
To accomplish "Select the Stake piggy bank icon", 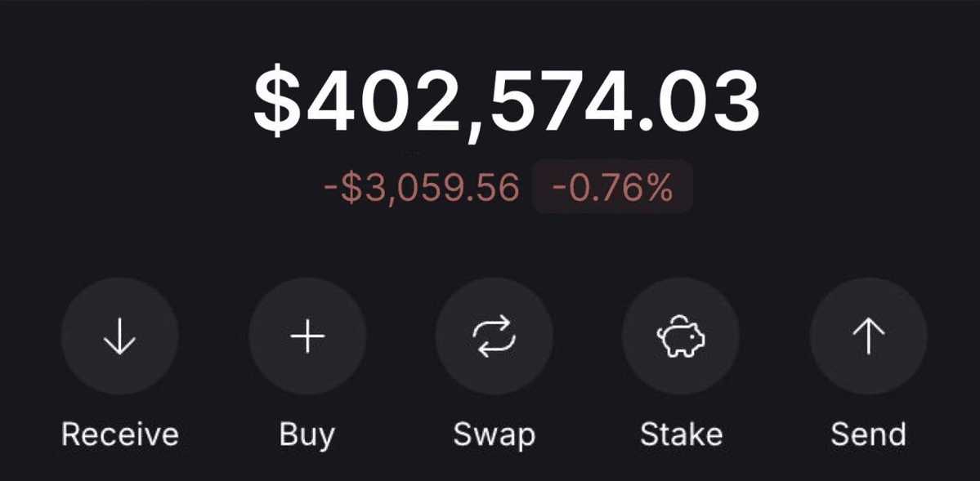I will [x=681, y=336].
